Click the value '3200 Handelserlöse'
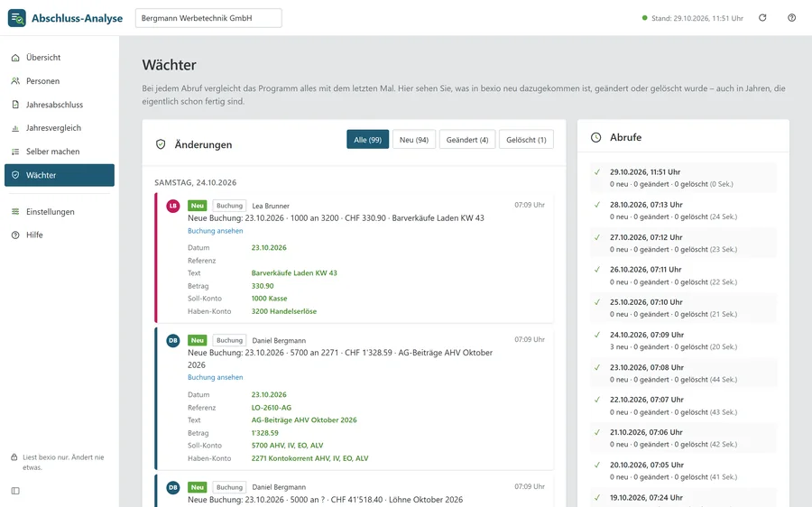 (284, 311)
